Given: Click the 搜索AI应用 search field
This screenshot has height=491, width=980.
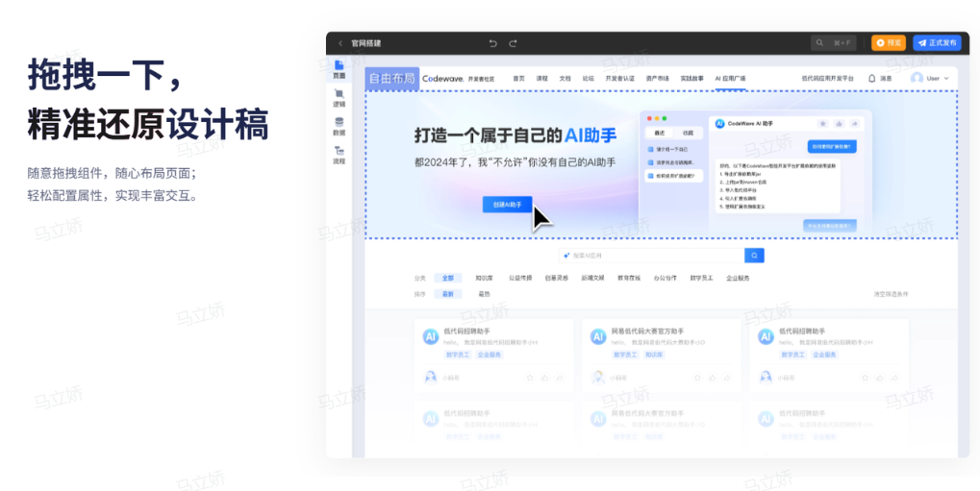Looking at the screenshot, I should pos(651,256).
